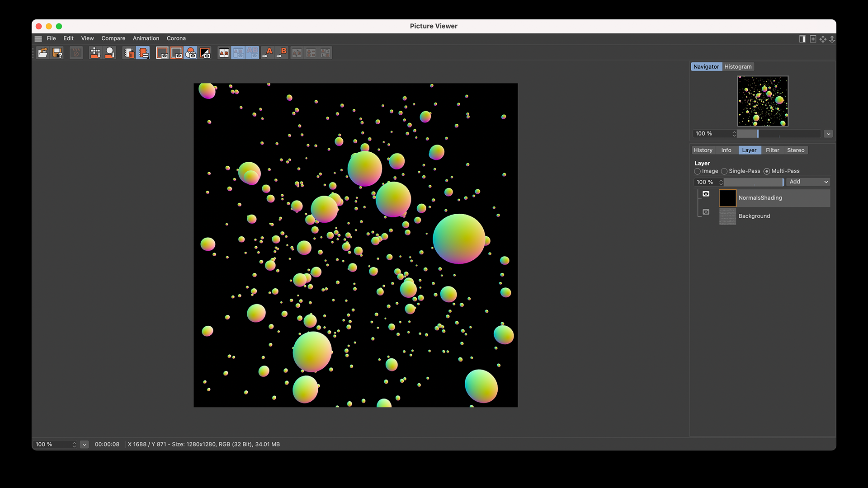868x488 pixels.
Task: Open the File menu
Action: click(51, 38)
